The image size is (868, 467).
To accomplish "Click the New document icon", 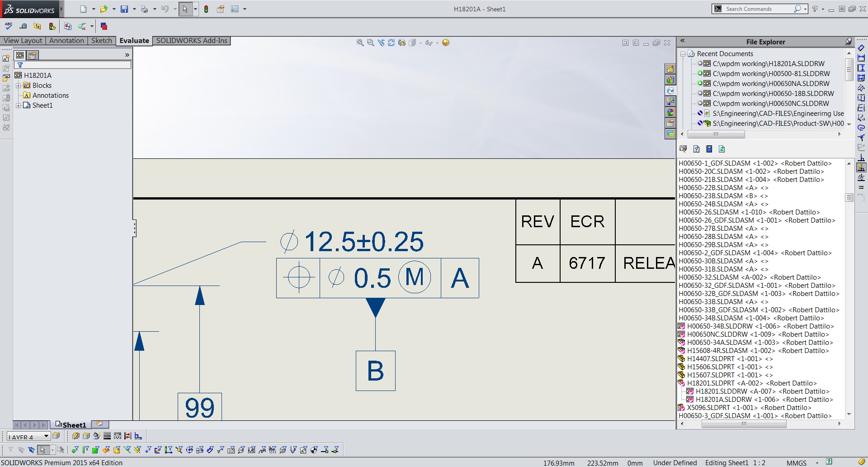I will tap(83, 9).
